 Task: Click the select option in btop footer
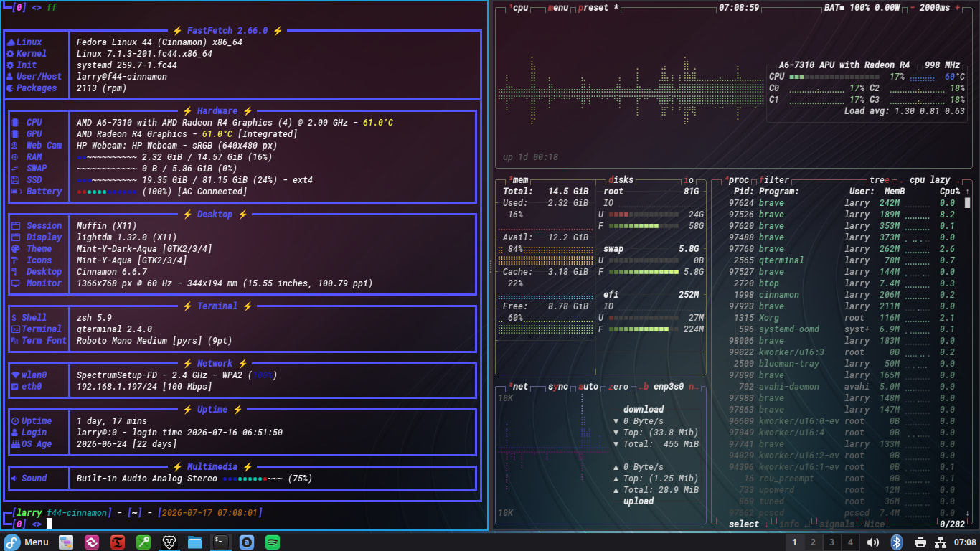coord(744,524)
